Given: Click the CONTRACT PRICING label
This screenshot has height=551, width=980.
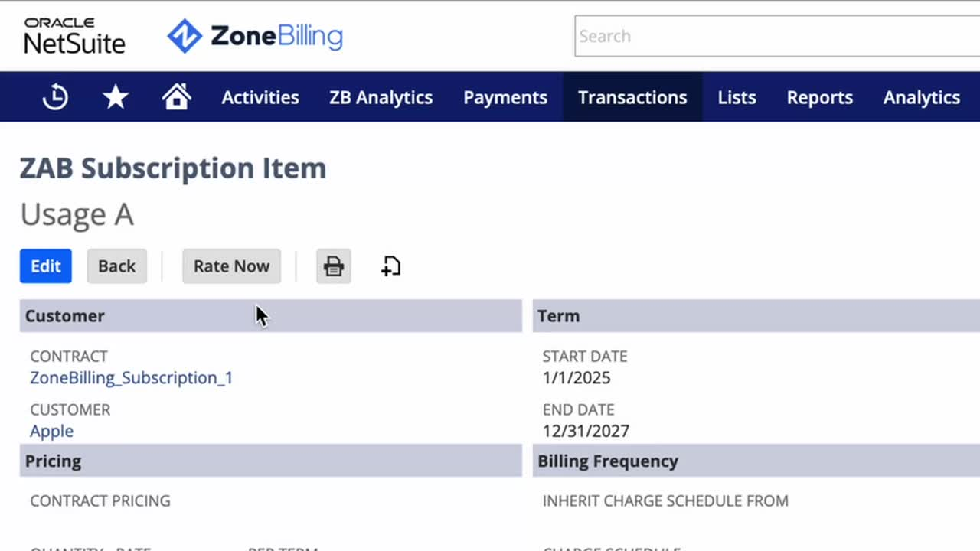Looking at the screenshot, I should click(x=100, y=501).
